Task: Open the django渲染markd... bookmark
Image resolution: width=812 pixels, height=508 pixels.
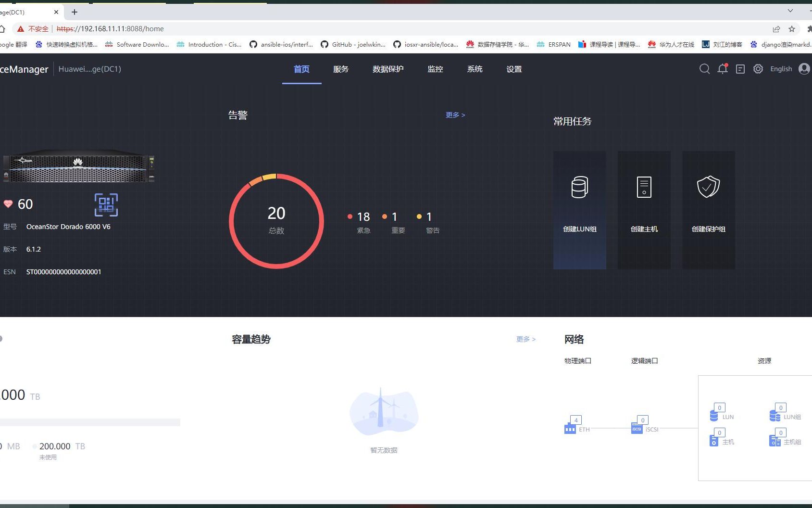Action: [x=781, y=44]
